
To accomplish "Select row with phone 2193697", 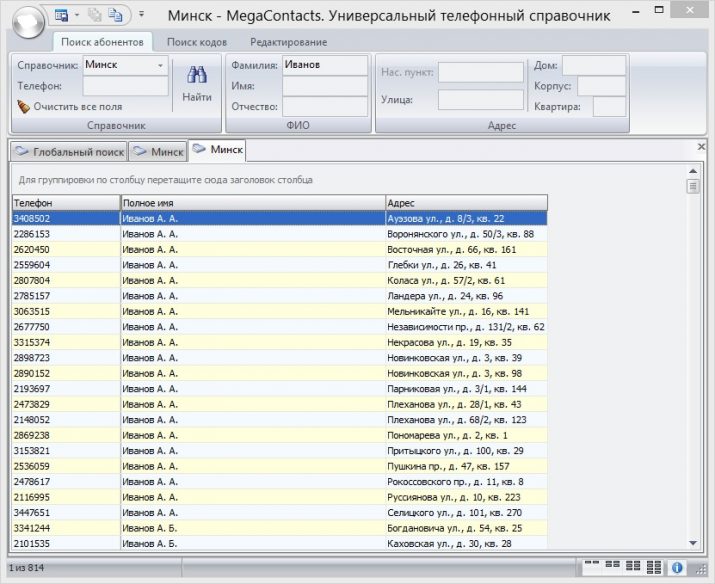I will click(x=280, y=389).
